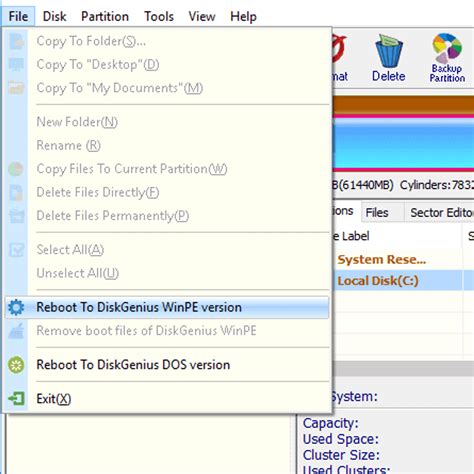Click the Used Space: label
The image size is (474, 474).
(x=341, y=439)
